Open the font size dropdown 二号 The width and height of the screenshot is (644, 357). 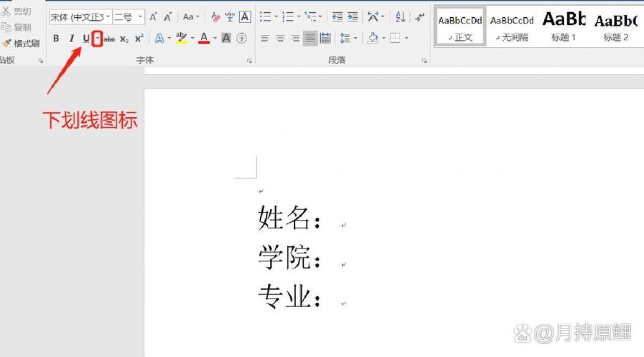pos(140,17)
